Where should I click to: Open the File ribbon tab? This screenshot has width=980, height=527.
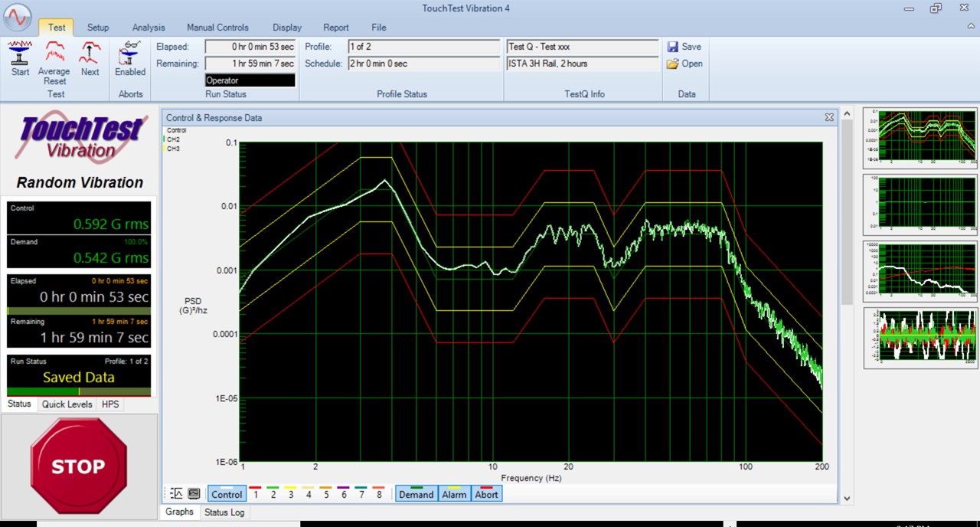[379, 28]
